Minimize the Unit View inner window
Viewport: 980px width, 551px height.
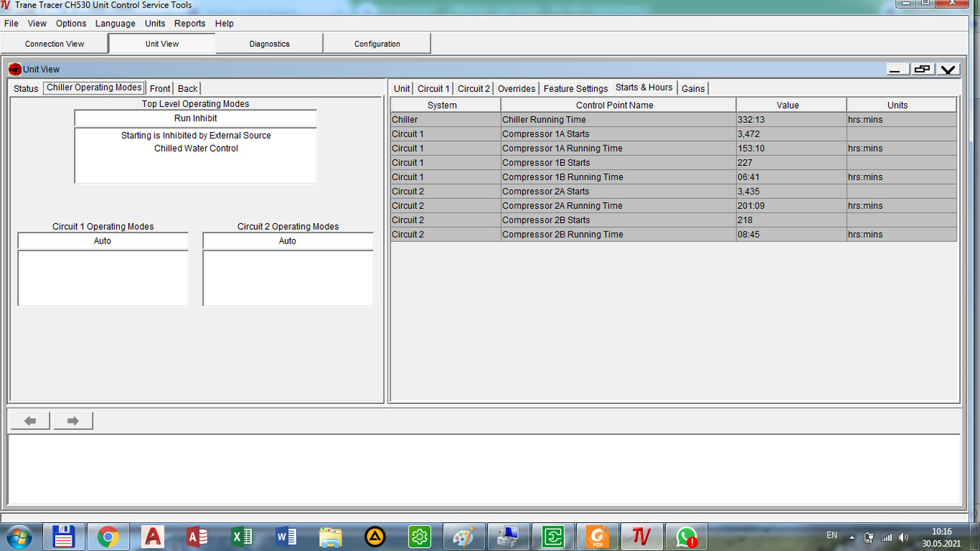(897, 69)
